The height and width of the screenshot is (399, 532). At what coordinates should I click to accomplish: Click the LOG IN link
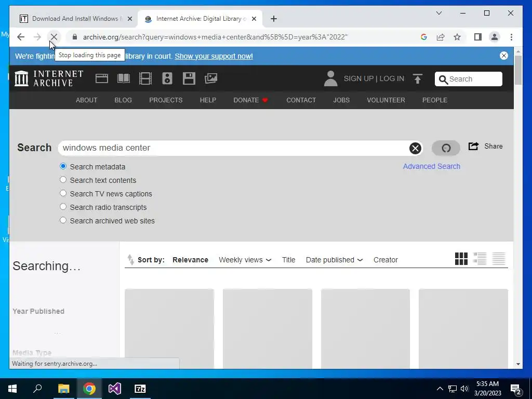click(x=392, y=78)
